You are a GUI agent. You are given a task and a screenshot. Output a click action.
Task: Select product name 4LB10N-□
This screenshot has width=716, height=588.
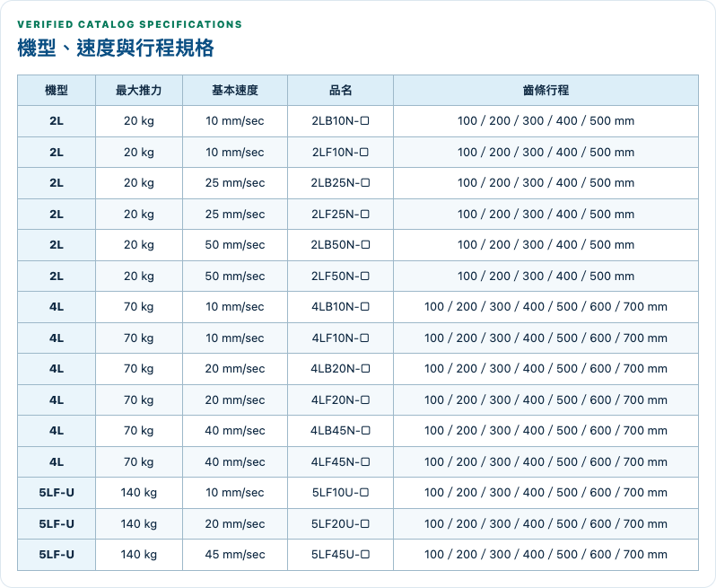(340, 306)
